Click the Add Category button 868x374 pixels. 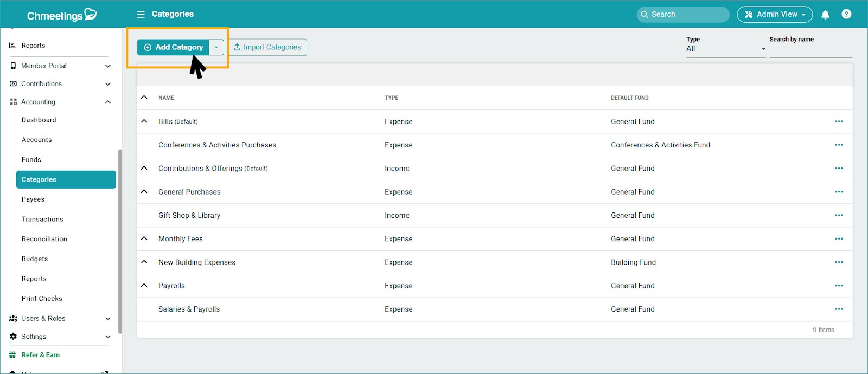point(174,47)
